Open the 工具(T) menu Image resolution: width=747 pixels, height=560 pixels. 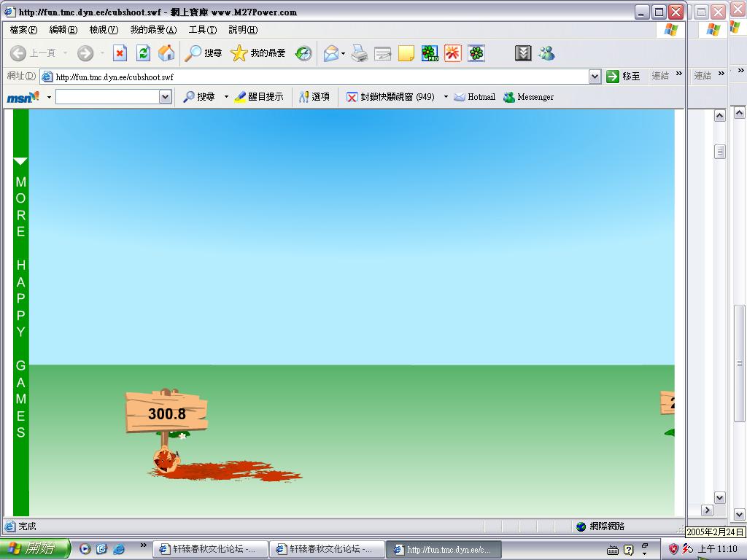[x=203, y=29]
